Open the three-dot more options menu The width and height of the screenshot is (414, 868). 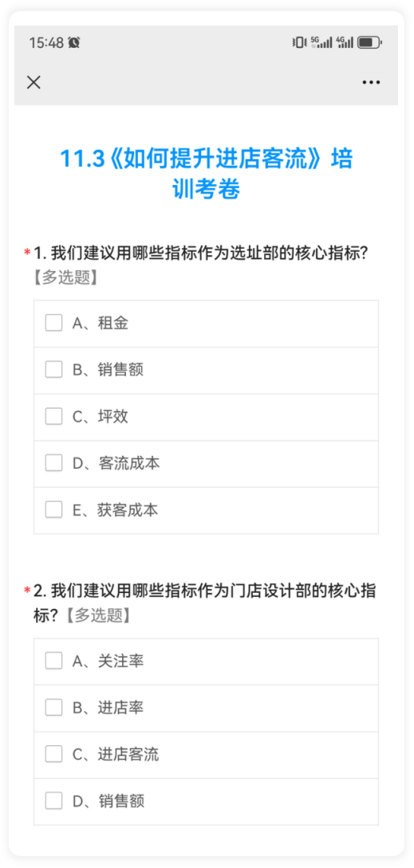pyautogui.click(x=371, y=82)
